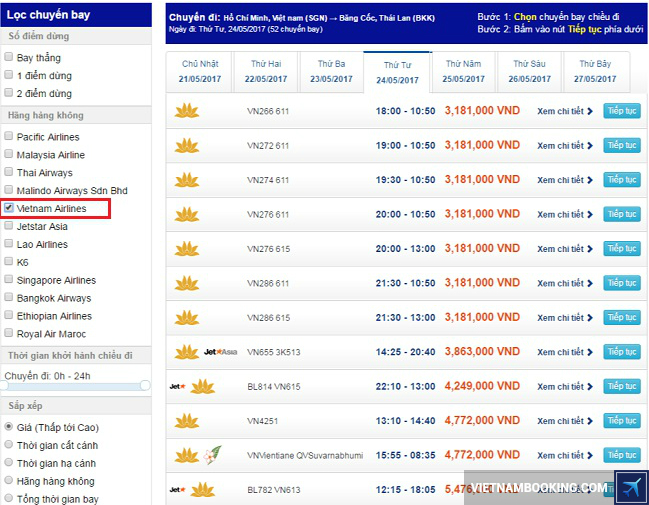Check the 1 điểm dừng filter
The width and height of the screenshot is (649, 505).
pos(8,75)
